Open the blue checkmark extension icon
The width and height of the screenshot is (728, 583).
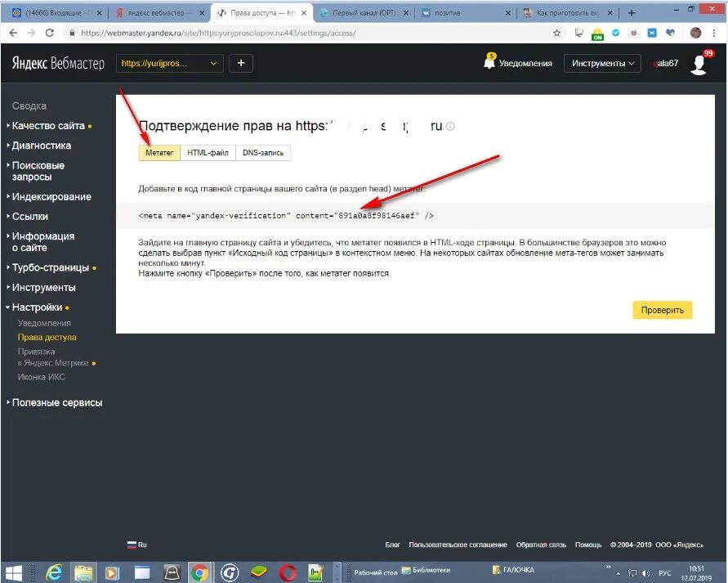coord(615,33)
